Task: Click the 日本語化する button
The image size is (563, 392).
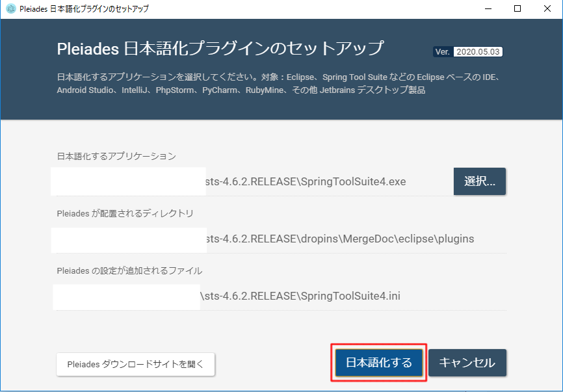Action: 379,363
